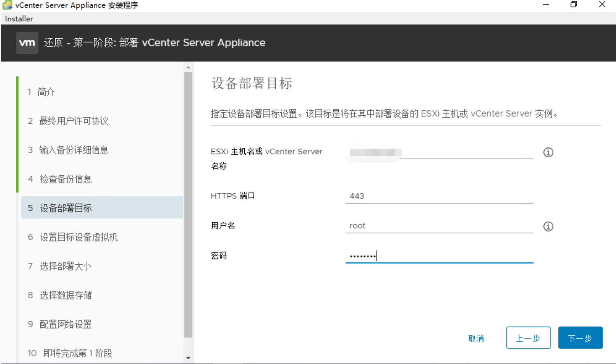
Task: Click the scrollbar up arrow in the sidebar
Action: pyautogui.click(x=188, y=66)
